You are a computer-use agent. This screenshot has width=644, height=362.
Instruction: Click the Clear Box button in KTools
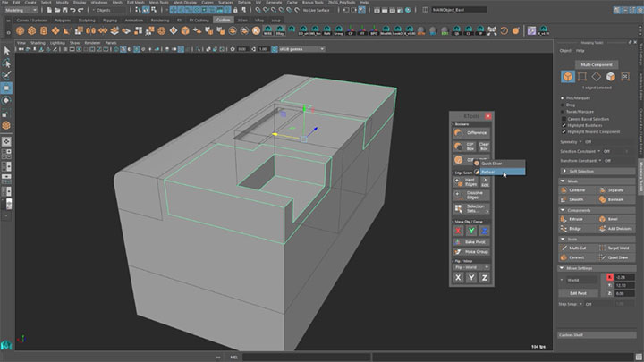[484, 146]
